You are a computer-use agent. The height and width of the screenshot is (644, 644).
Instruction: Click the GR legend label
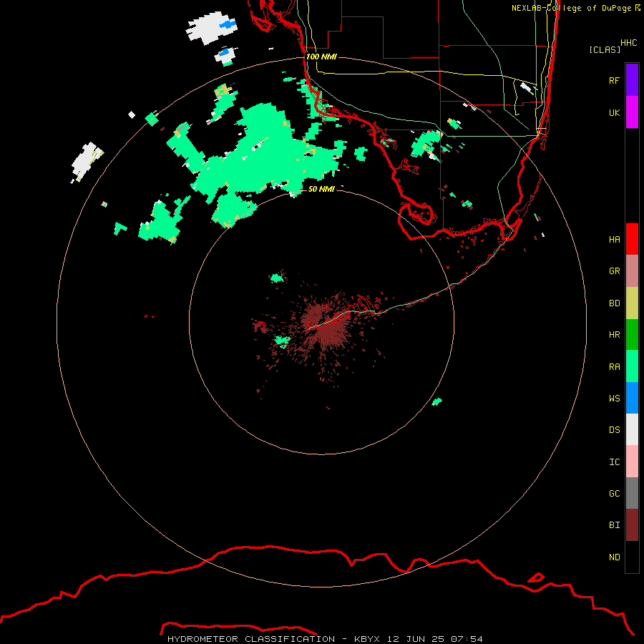coord(614,271)
